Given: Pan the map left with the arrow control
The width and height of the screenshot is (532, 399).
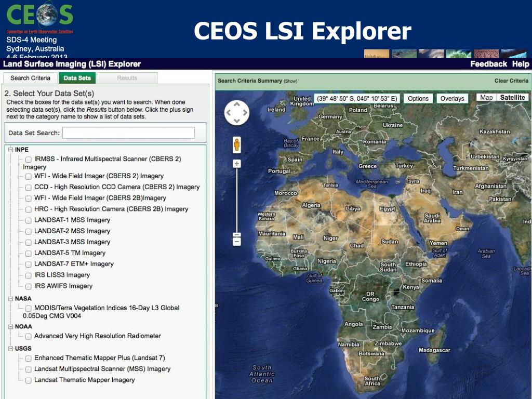Looking at the screenshot, I should click(x=229, y=113).
